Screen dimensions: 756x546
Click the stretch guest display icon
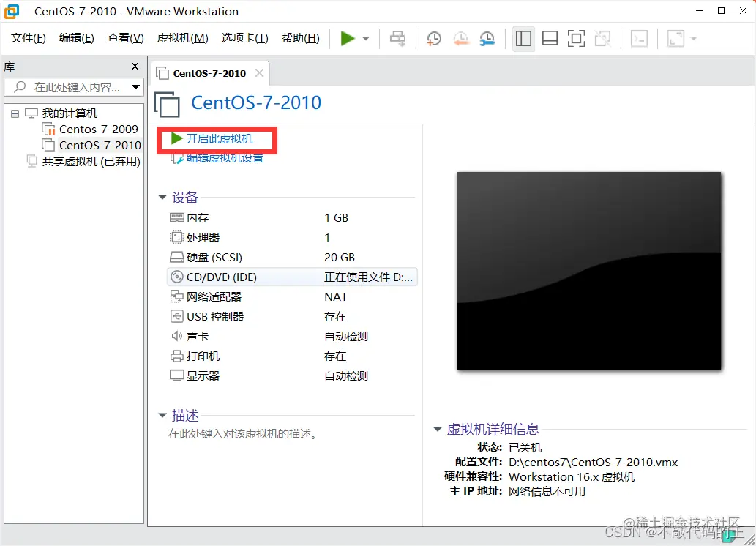click(675, 39)
